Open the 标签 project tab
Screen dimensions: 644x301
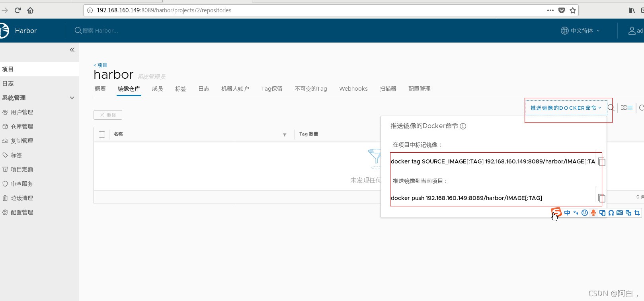[x=181, y=89]
